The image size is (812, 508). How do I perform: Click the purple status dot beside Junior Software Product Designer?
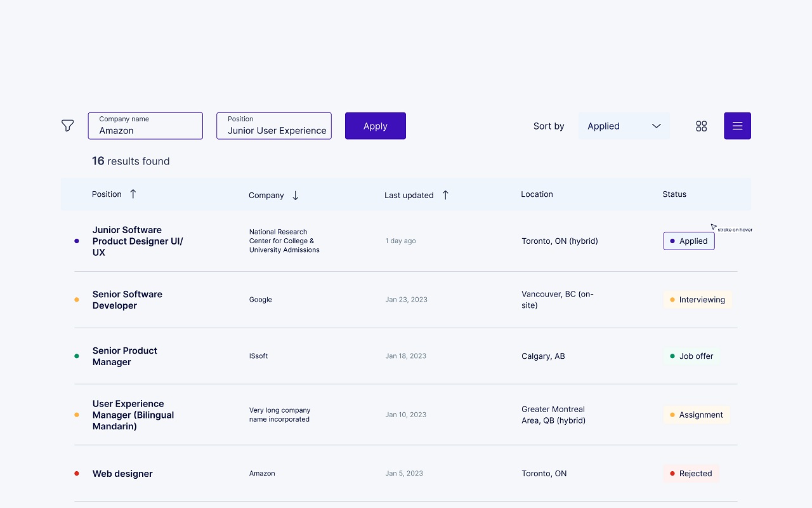[x=76, y=241]
